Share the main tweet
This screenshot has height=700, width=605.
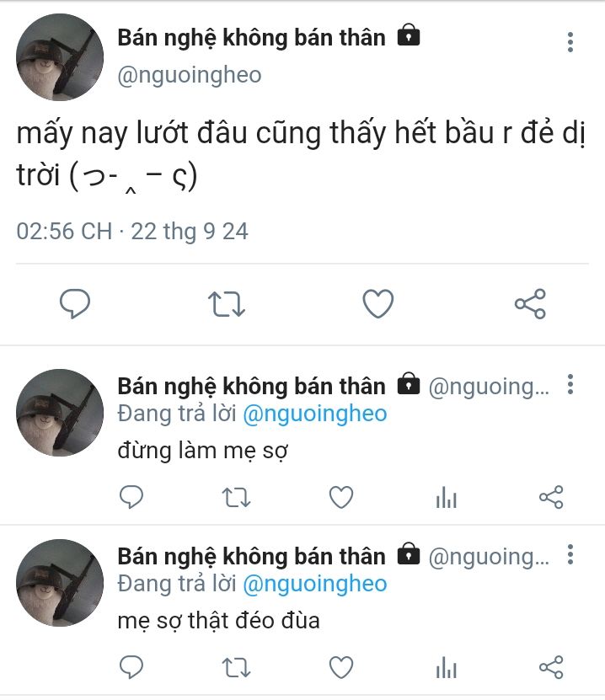pos(530,303)
